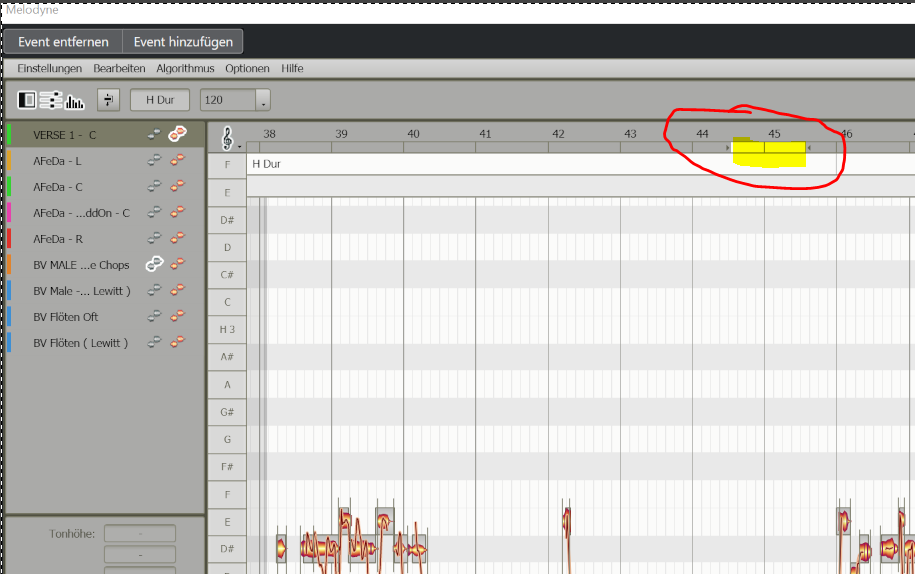This screenshot has width=915, height=574.
Task: Open the tempo dropdown arrow next to 120
Action: tap(263, 100)
